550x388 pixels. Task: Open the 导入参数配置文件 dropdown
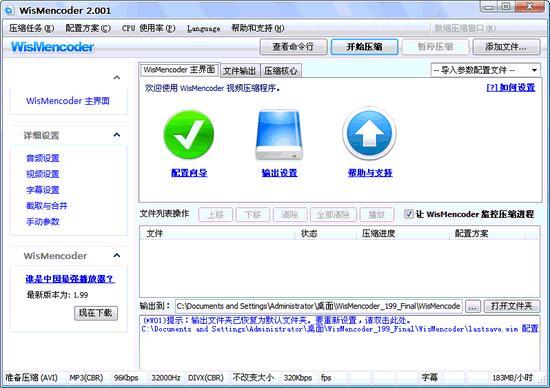coord(485,70)
